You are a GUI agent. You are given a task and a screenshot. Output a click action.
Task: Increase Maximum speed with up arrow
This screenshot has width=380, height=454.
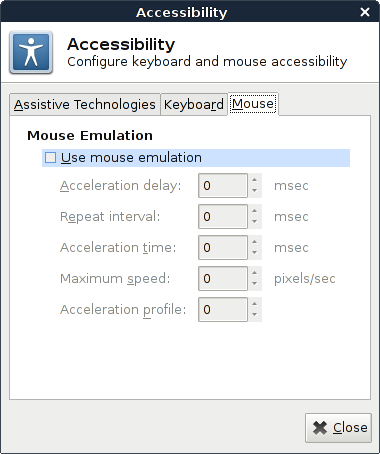pyautogui.click(x=255, y=273)
